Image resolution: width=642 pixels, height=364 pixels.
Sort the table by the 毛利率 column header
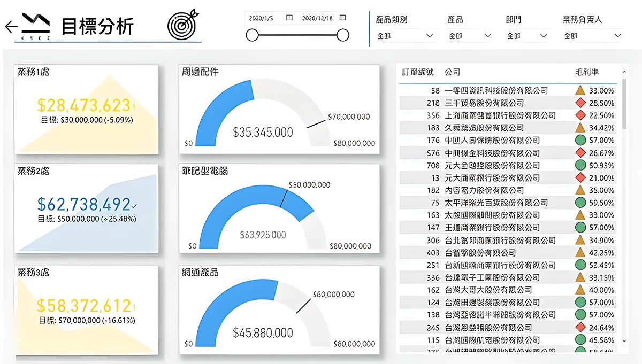coord(585,72)
